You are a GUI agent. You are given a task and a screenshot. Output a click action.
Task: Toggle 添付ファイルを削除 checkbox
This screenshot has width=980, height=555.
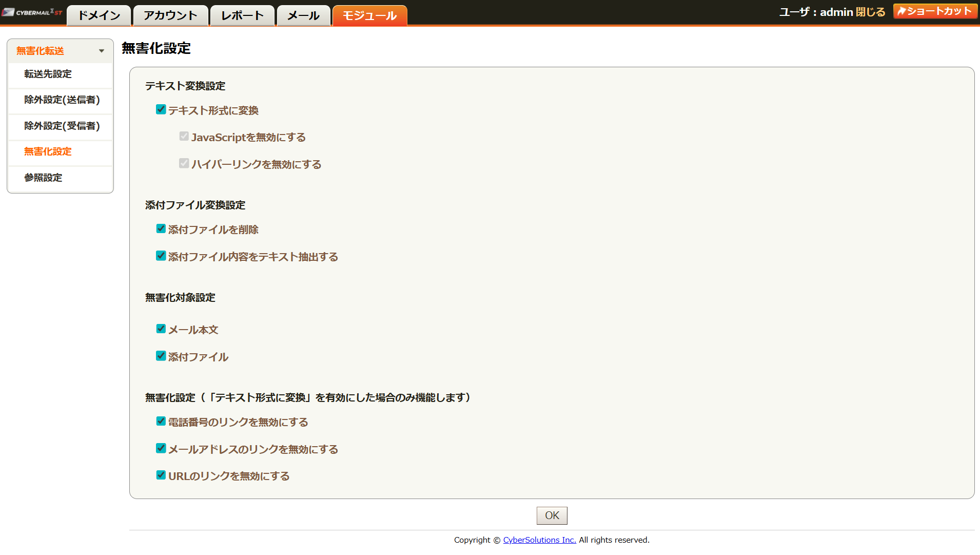pyautogui.click(x=161, y=228)
